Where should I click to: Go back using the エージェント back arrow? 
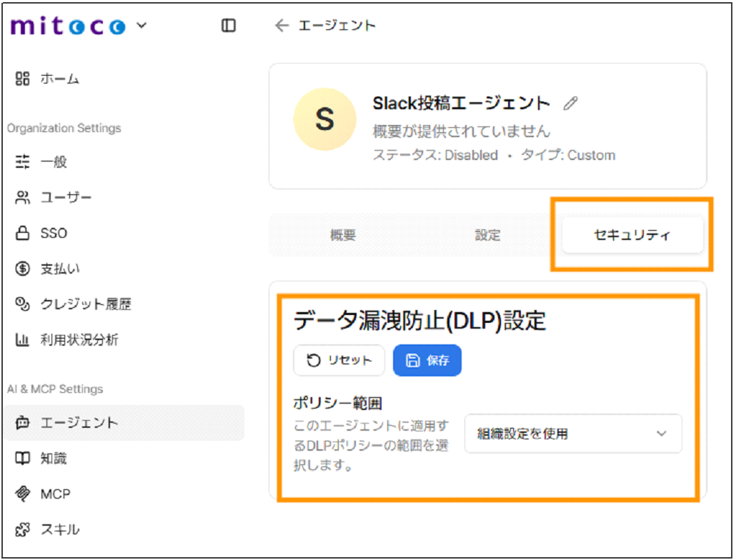282,24
